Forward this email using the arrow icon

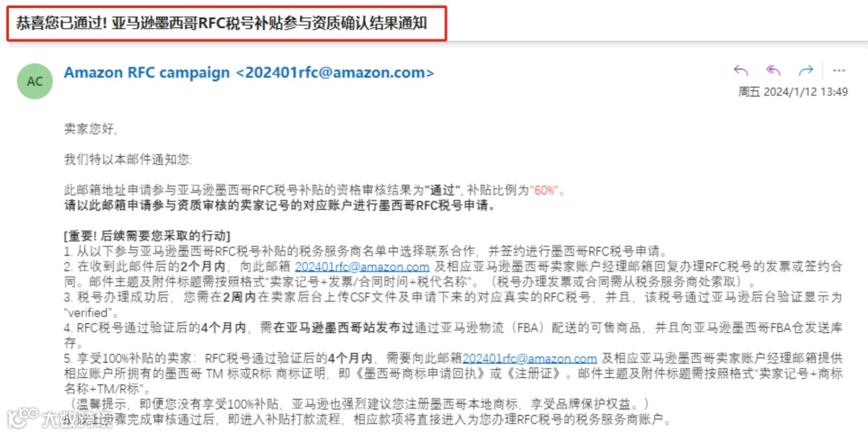click(805, 71)
